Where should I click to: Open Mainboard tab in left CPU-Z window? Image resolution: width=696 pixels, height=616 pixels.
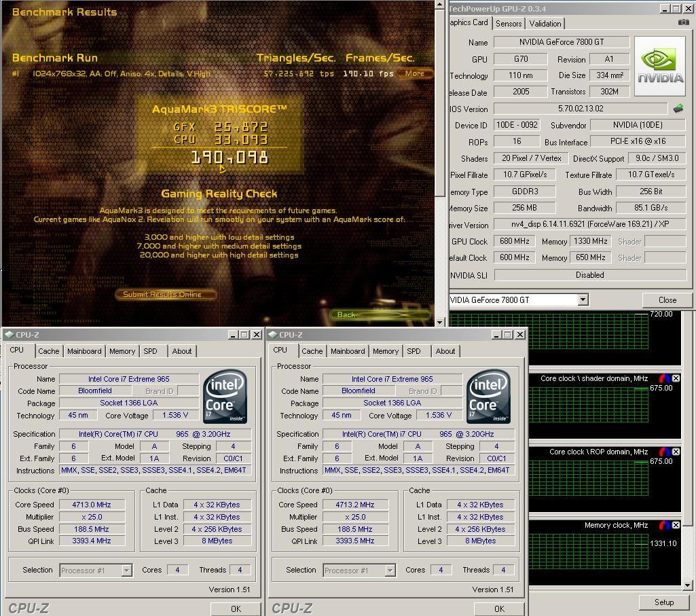tap(84, 351)
